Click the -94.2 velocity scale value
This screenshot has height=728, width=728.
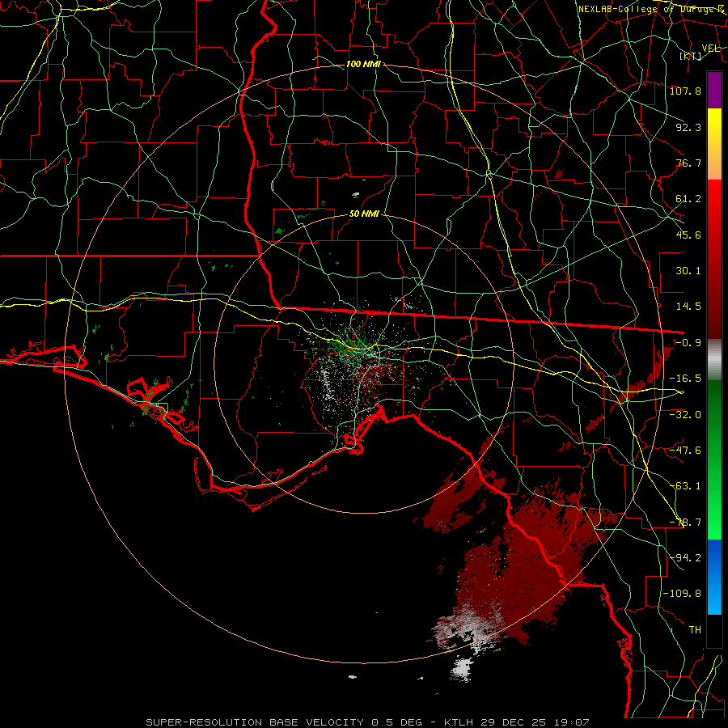pyautogui.click(x=685, y=557)
